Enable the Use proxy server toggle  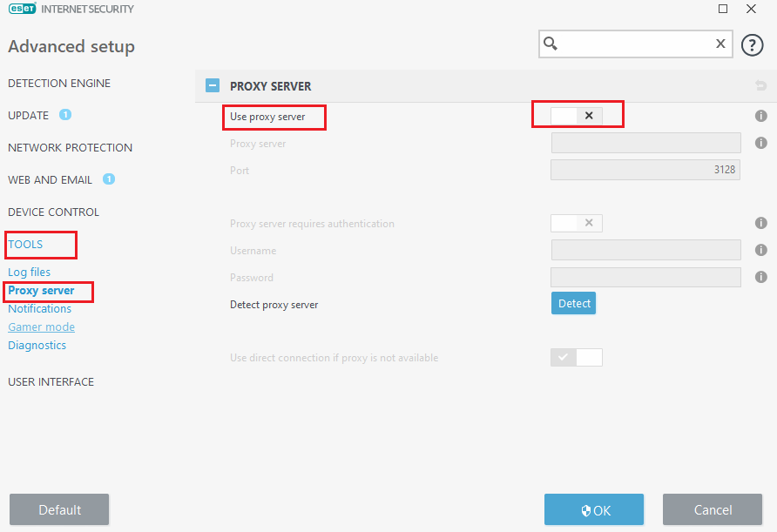577,116
